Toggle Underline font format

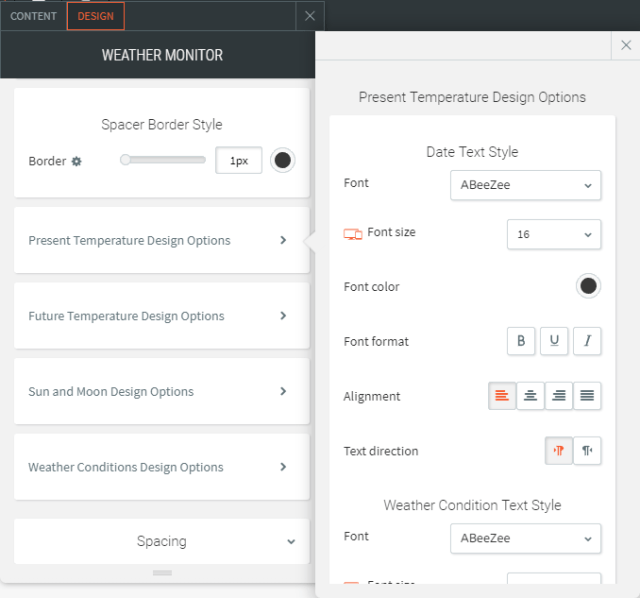tap(554, 341)
